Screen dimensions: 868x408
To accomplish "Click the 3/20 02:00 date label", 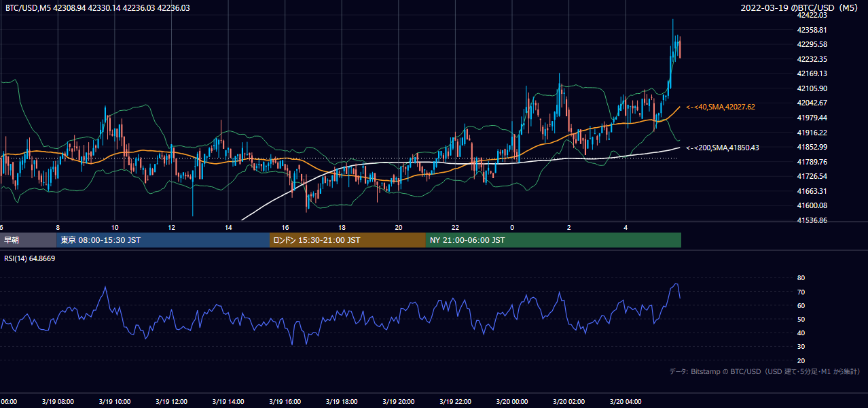I will tap(569, 402).
